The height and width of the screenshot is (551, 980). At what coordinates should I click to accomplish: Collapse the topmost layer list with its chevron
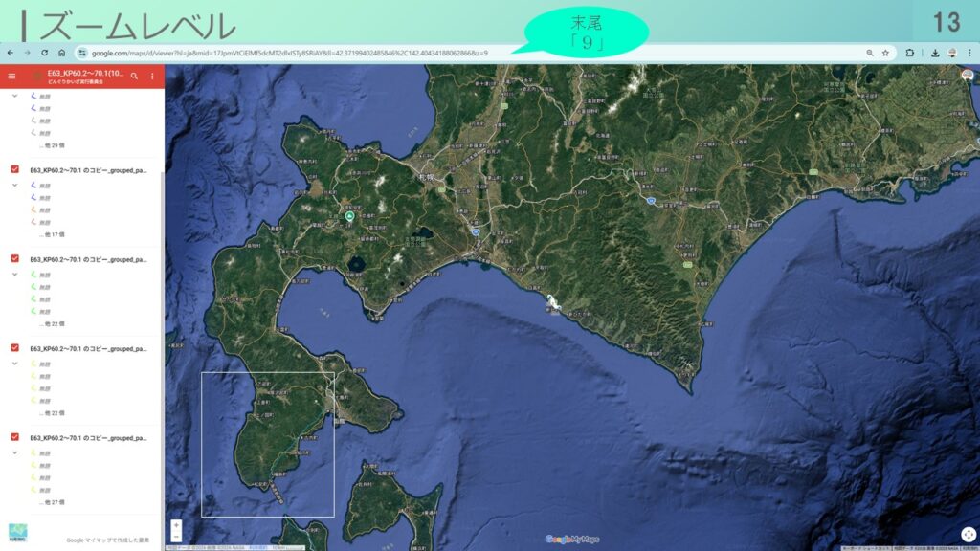pos(14,97)
